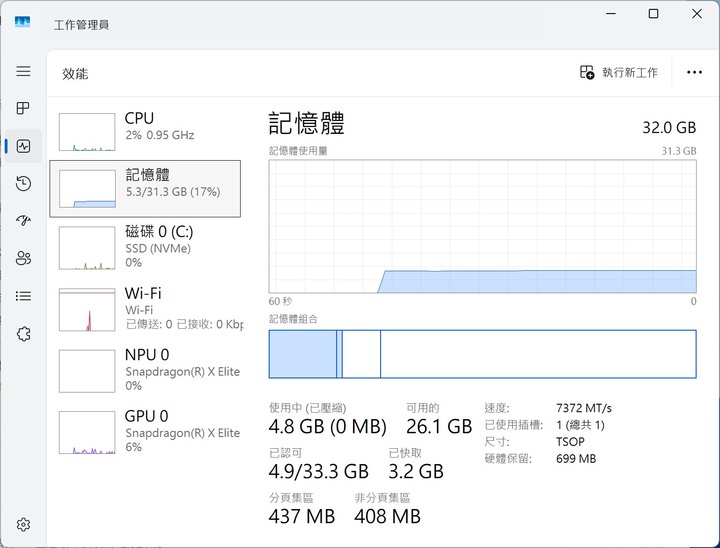720x548 pixels.
Task: Open the Startup apps icon
Action: (23, 220)
